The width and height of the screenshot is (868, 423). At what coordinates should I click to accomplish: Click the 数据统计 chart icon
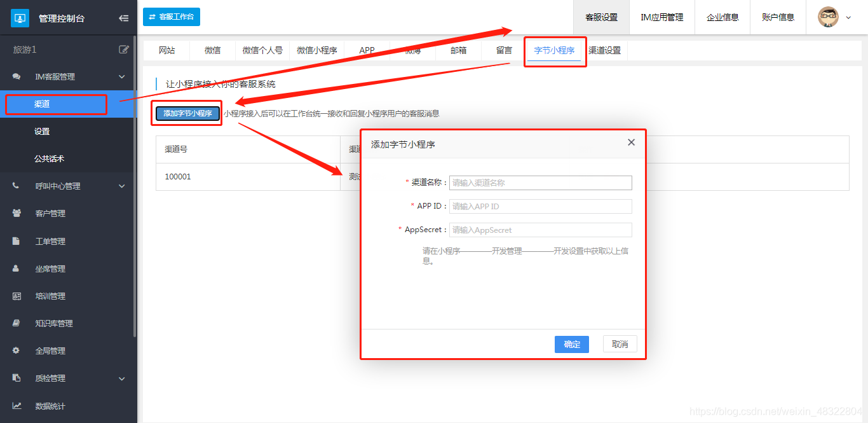(17, 406)
